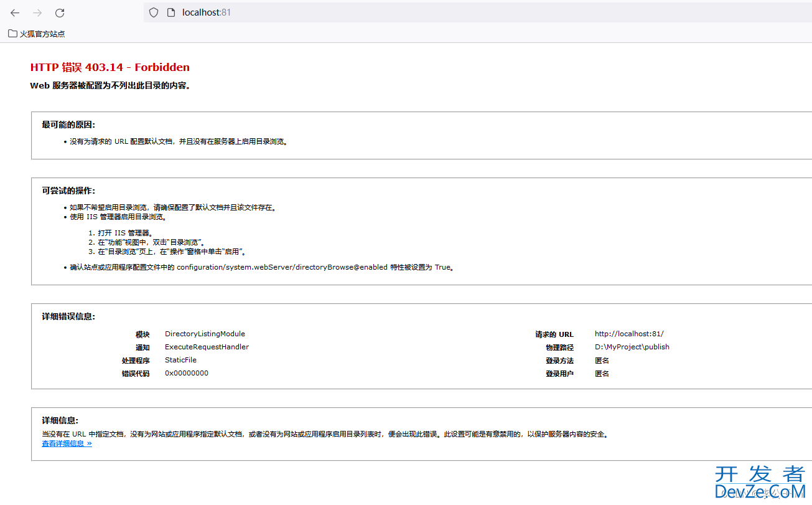Click the 最可能的原因 heading
The width and height of the screenshot is (812, 505).
point(68,125)
